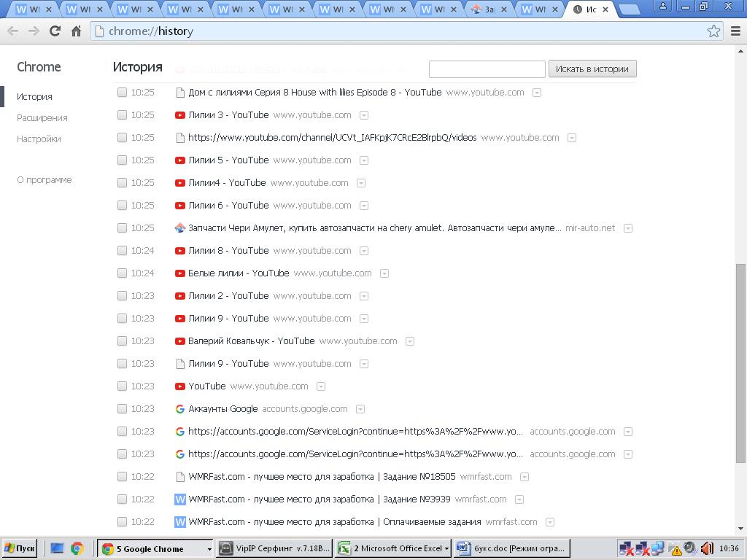The height and width of the screenshot is (560, 747).
Task: Click page icon of Задание №18505 entry
Action: click(180, 477)
